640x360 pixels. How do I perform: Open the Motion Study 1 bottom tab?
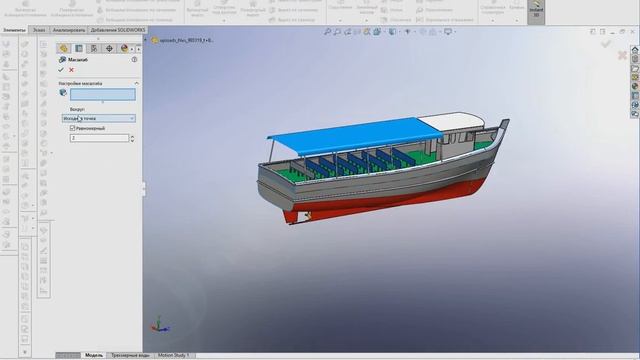click(x=173, y=355)
